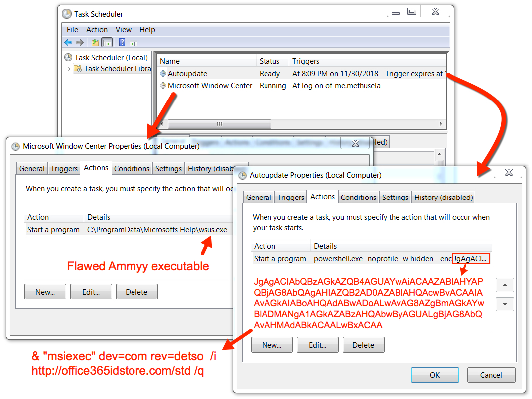Open the Help menu

tap(147, 30)
